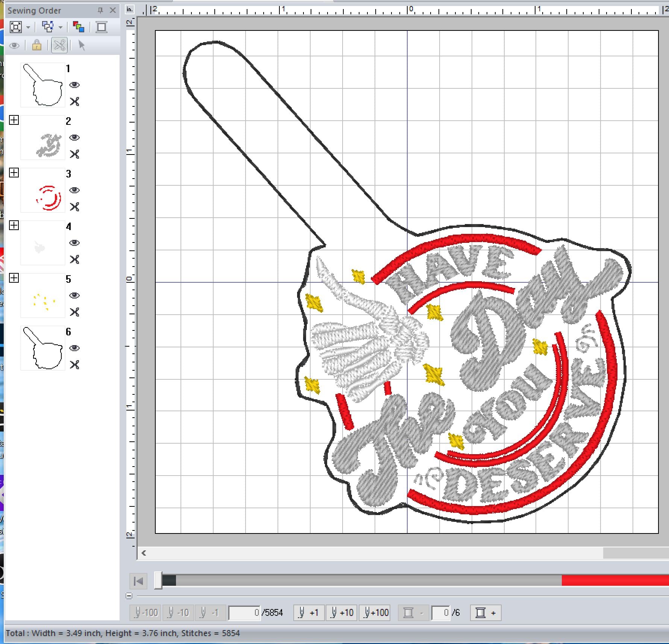
Task: Pin the Sewing Order panel
Action: click(x=100, y=11)
